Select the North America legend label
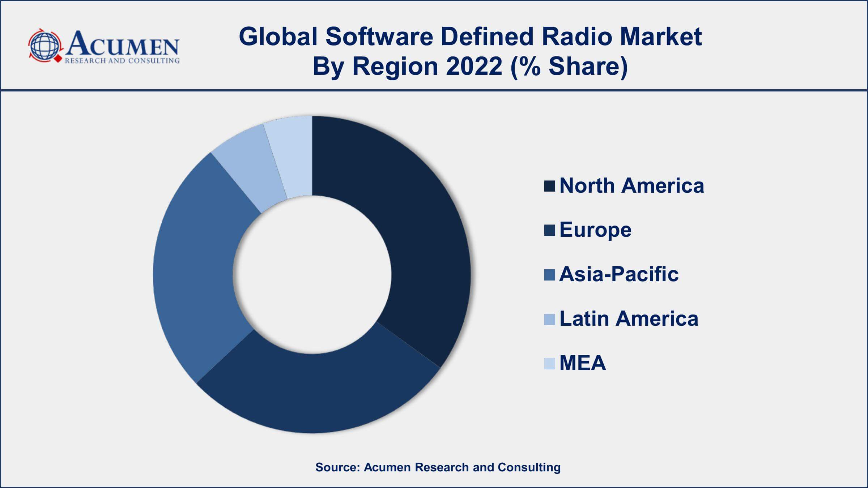 631,186
